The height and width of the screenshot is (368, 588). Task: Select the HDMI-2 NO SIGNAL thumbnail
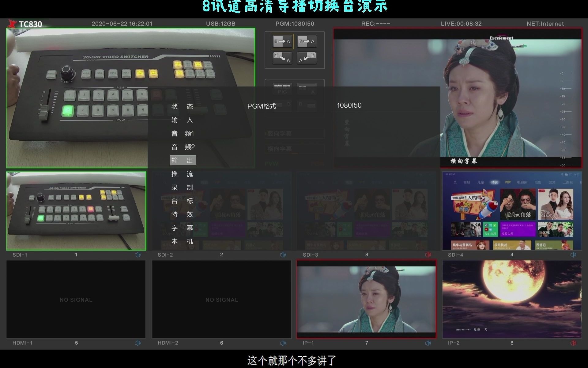222,299
